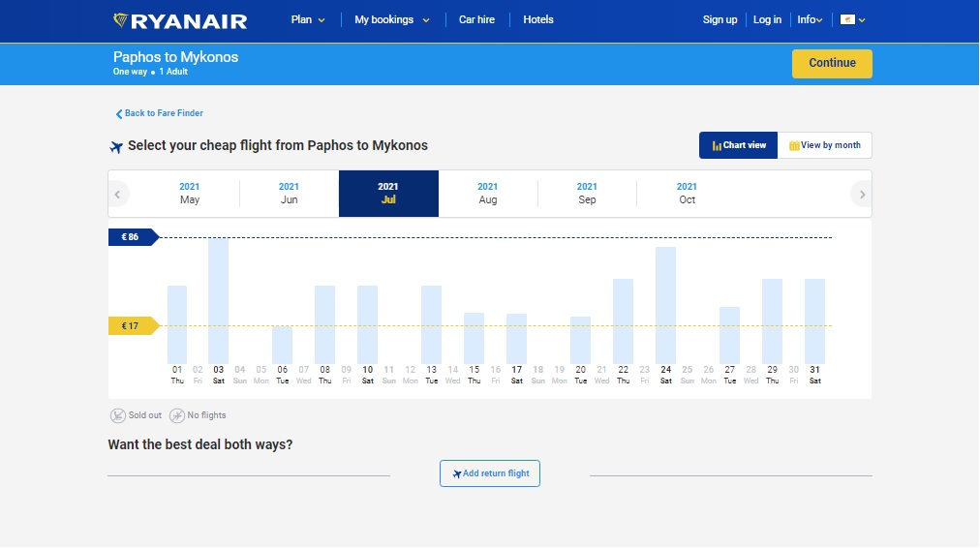Show later months with right arrow

[x=862, y=195]
